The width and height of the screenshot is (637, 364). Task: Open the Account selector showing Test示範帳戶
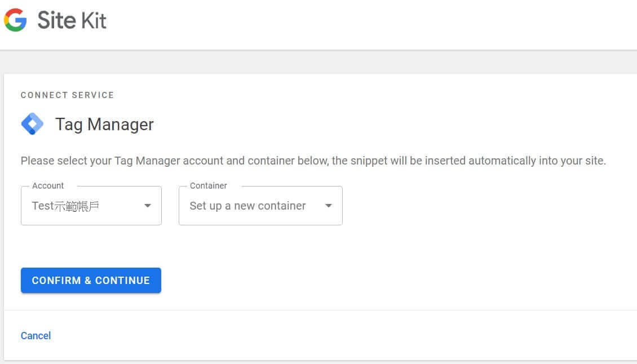pyautogui.click(x=91, y=206)
